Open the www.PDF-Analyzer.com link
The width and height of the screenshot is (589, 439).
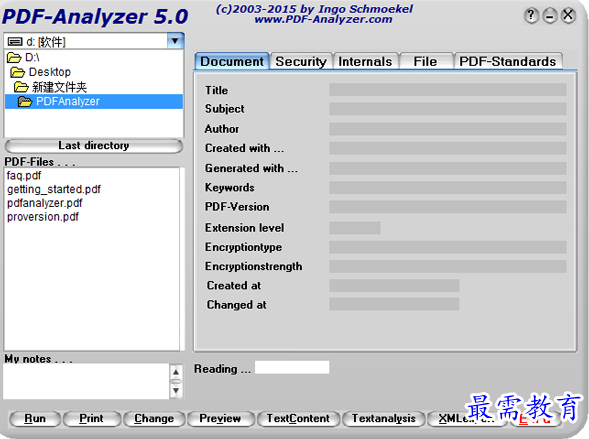pos(323,20)
